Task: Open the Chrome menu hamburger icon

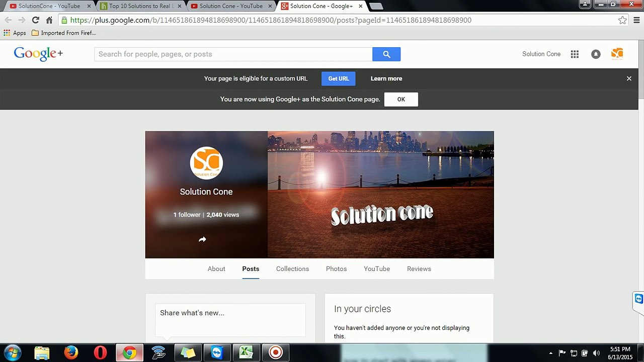Action: [x=636, y=20]
